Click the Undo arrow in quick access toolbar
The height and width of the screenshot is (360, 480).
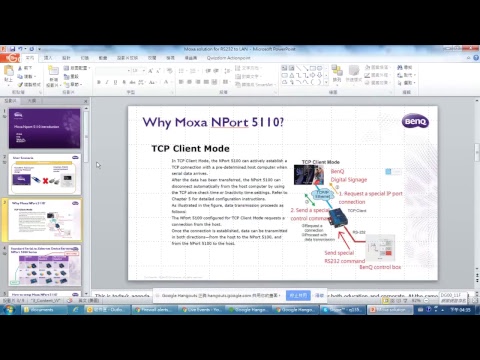pyautogui.click(x=20, y=49)
